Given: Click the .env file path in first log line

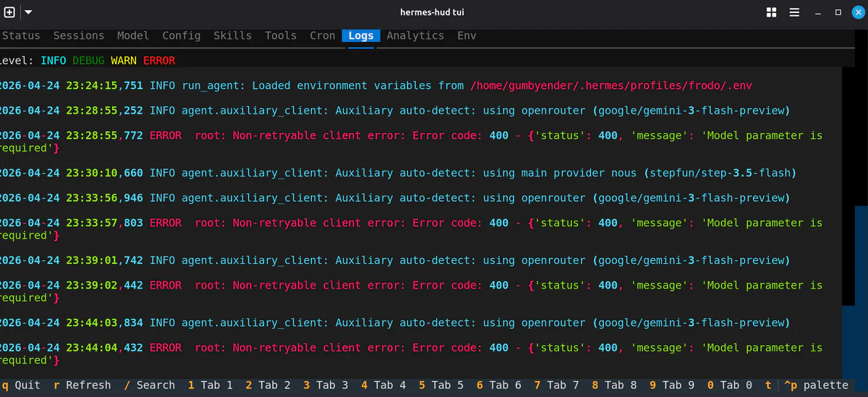Looking at the screenshot, I should coord(611,85).
